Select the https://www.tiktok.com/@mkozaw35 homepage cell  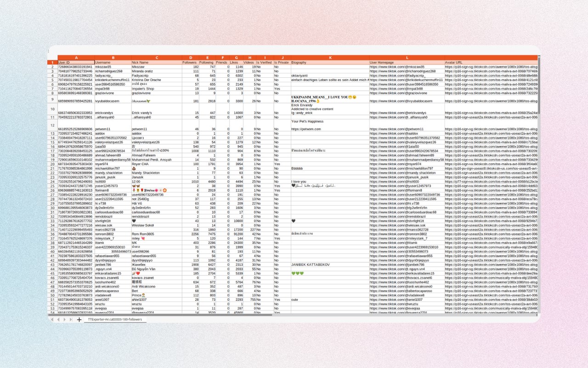(407, 67)
